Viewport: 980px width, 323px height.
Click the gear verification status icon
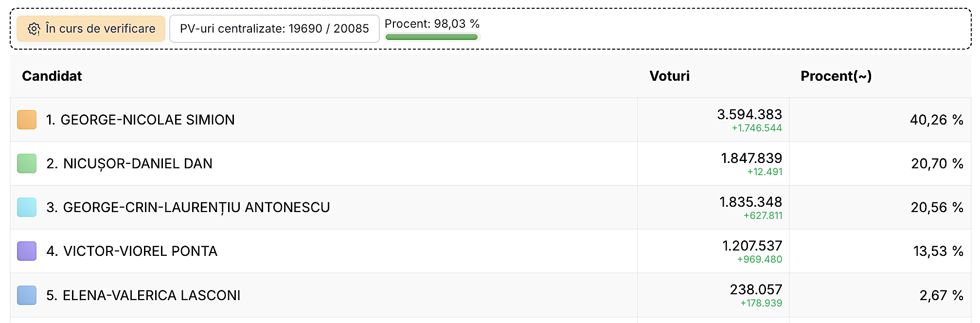[x=34, y=29]
